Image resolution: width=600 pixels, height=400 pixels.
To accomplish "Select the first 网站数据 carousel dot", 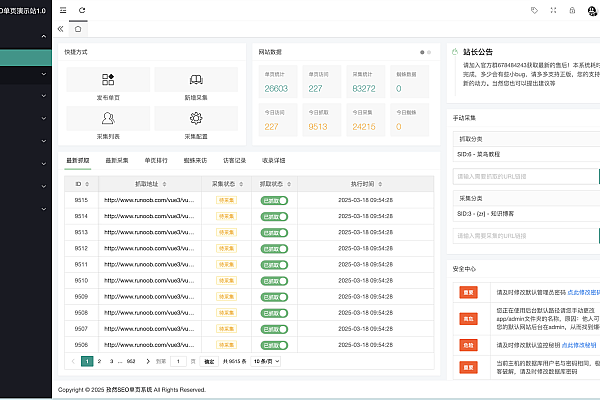I will click(422, 52).
